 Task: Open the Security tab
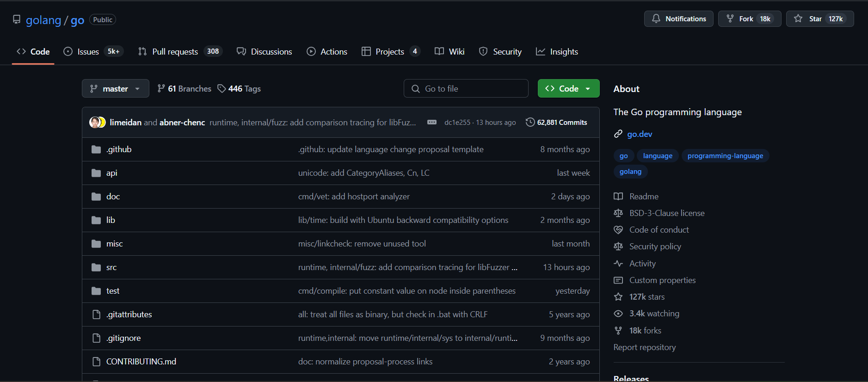click(500, 52)
